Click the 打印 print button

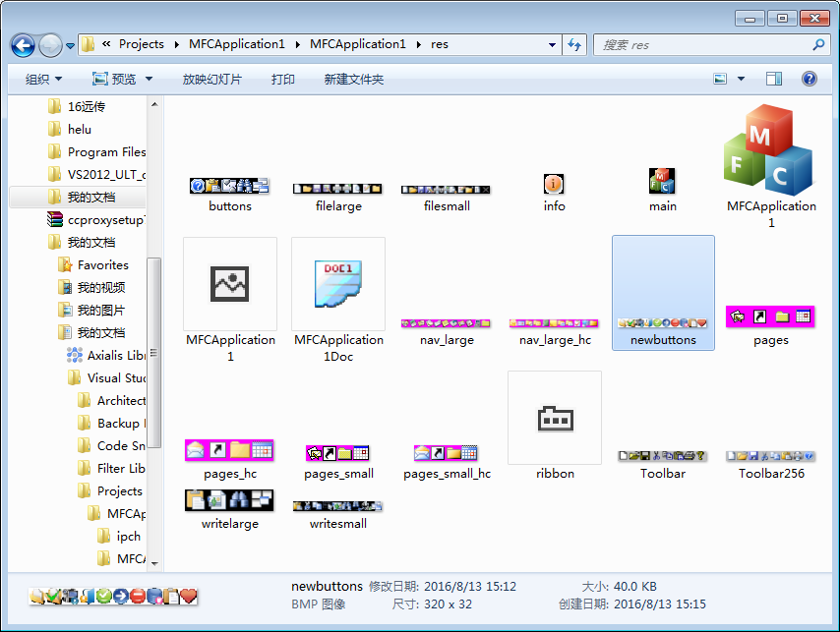coord(283,79)
